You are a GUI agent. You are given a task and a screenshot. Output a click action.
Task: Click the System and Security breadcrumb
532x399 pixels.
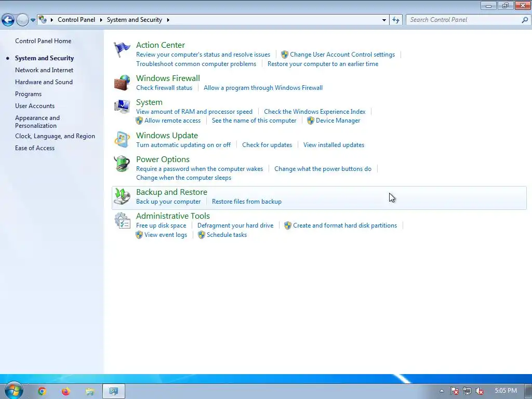coord(135,20)
